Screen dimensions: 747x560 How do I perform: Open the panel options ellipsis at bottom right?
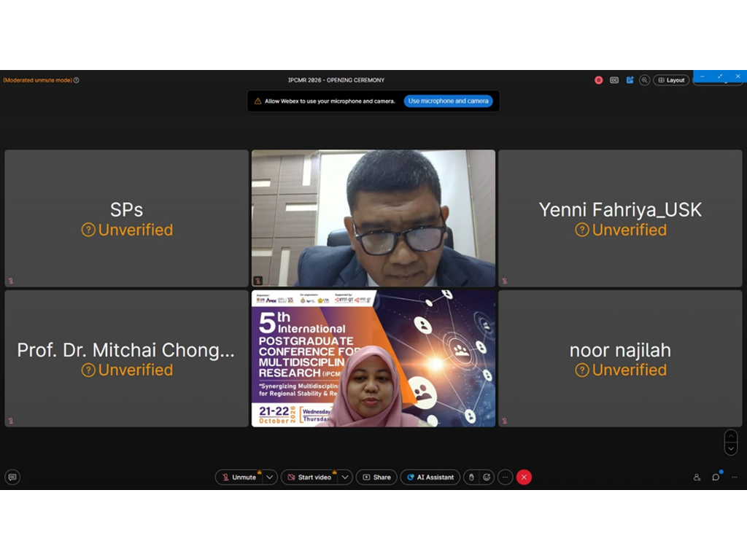[734, 477]
